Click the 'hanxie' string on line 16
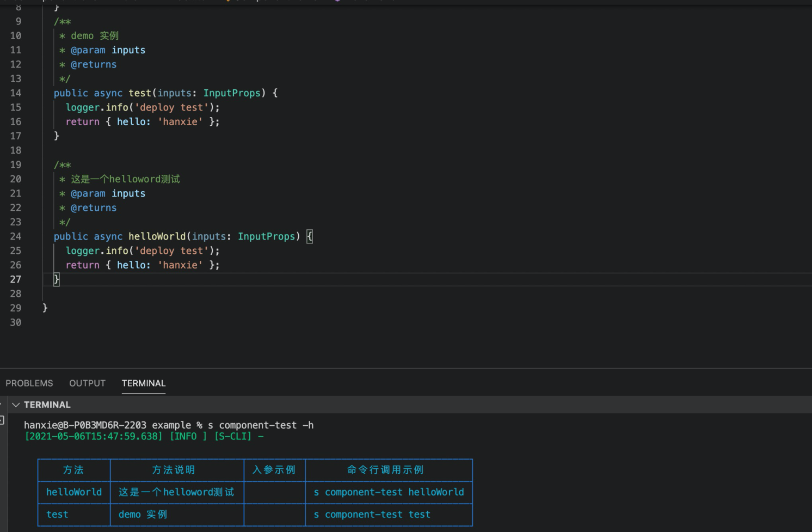The height and width of the screenshot is (532, 812). [180, 122]
